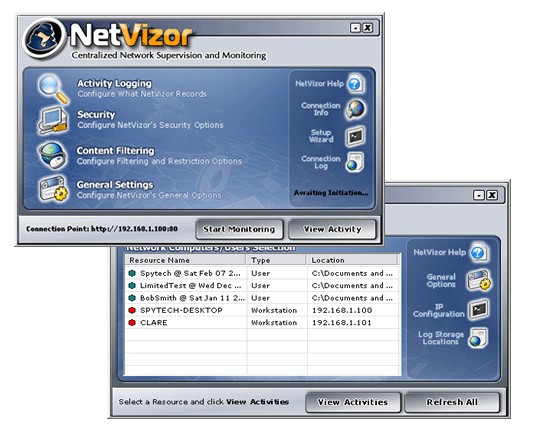Open General Settings heading link
The height and width of the screenshot is (437, 537).
[x=115, y=185]
